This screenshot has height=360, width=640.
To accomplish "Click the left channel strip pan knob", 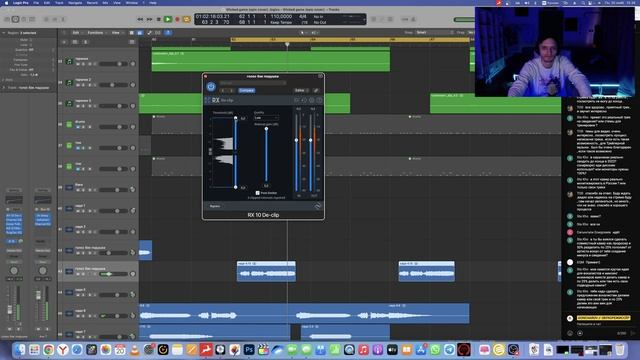I will (x=14, y=271).
